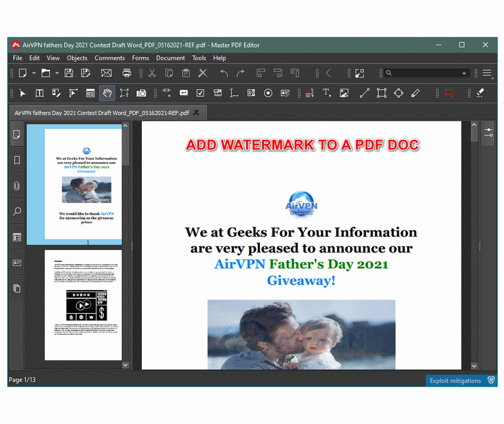The height and width of the screenshot is (424, 504).
Task: Add a checkbox form field
Action: coord(200,93)
